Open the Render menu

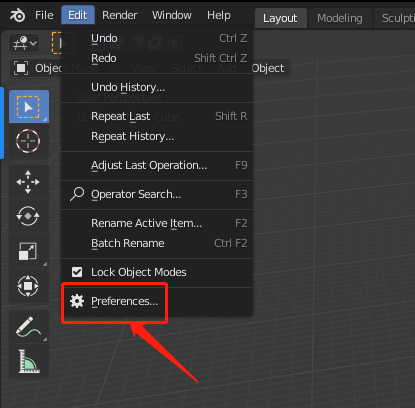tap(119, 15)
